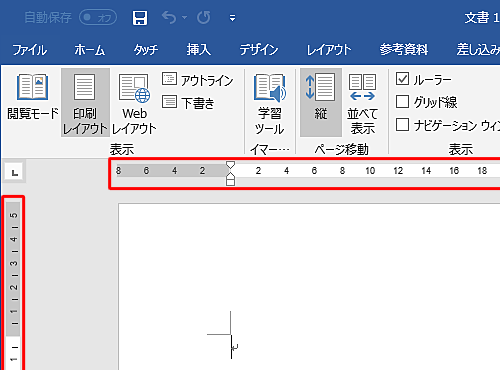Click the 10 mark on horizontal ruler

click(370, 171)
